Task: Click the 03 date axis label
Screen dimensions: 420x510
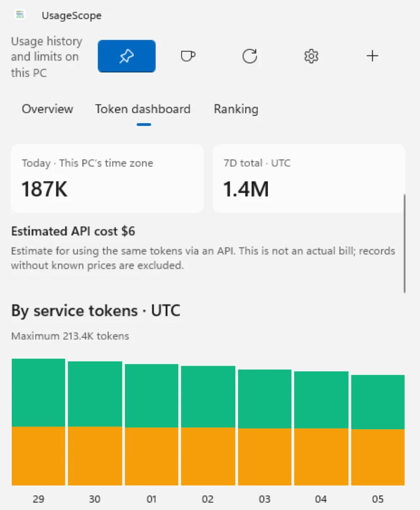Action: (265, 499)
